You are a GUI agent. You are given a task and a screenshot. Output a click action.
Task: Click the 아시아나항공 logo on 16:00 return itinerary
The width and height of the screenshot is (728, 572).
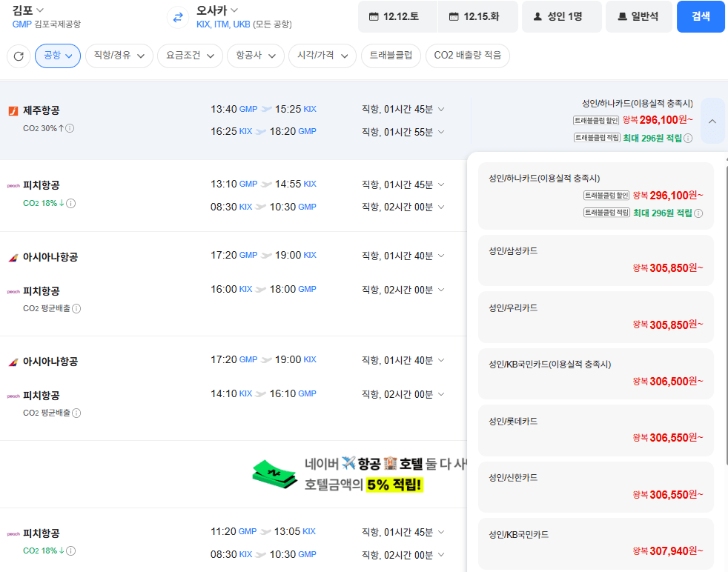pos(13,257)
